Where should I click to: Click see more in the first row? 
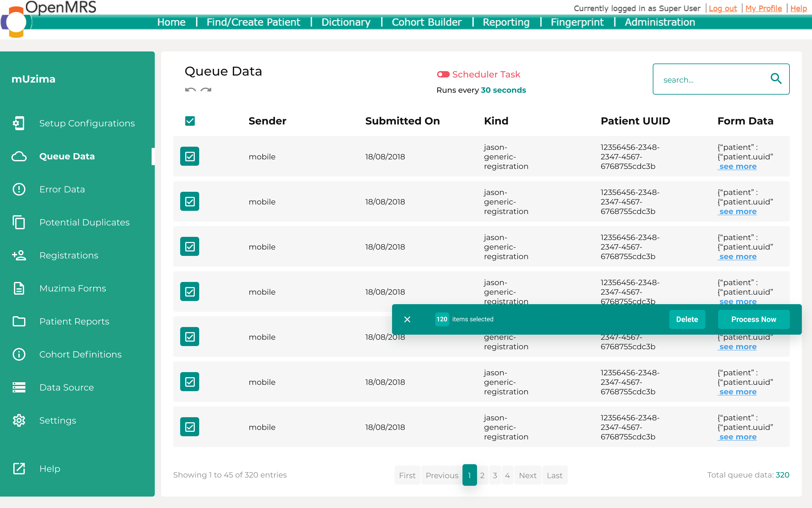tap(737, 166)
